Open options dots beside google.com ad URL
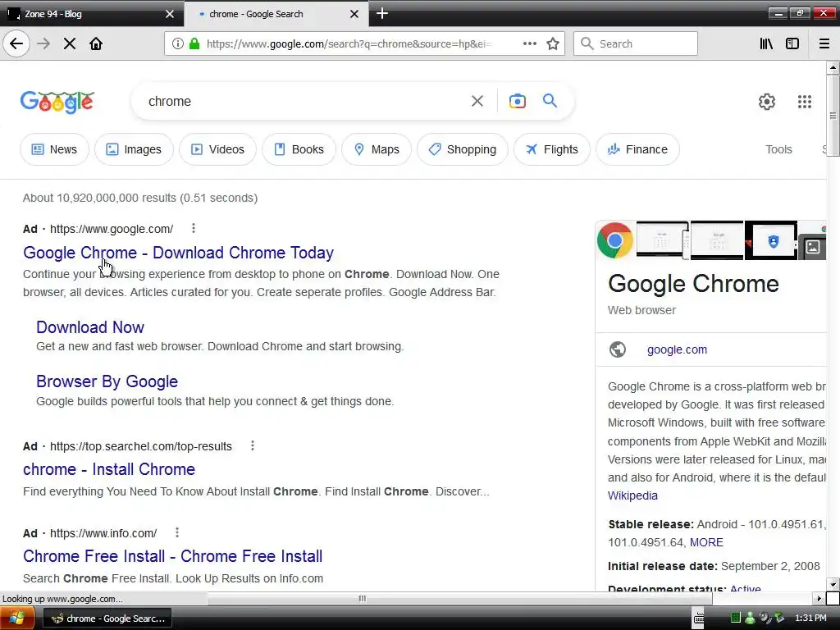The width and height of the screenshot is (840, 630). click(x=194, y=229)
